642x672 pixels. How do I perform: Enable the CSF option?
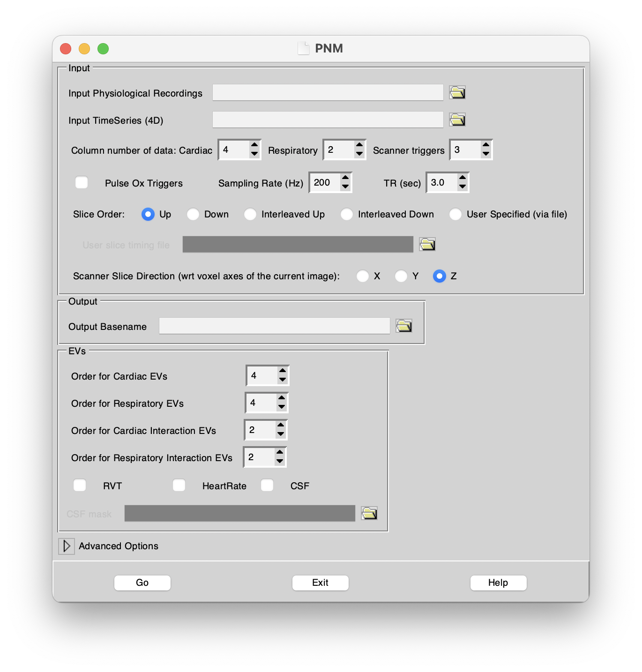268,485
